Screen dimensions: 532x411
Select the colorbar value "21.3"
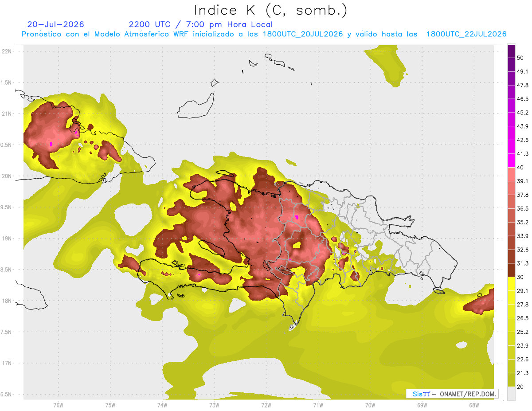point(522,373)
